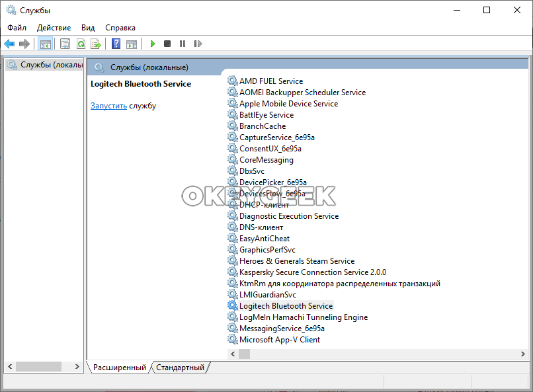Open the Справка menu
533x392 pixels.
[120, 28]
